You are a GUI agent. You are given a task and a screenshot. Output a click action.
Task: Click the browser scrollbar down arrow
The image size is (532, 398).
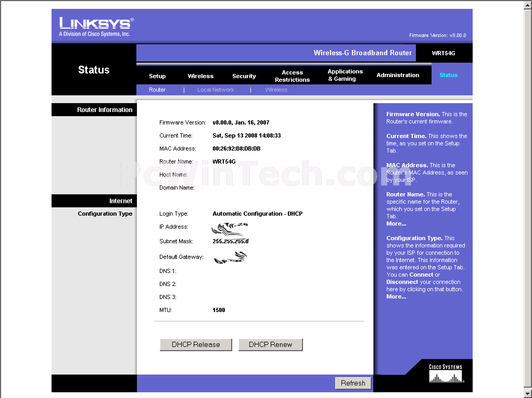(528, 394)
